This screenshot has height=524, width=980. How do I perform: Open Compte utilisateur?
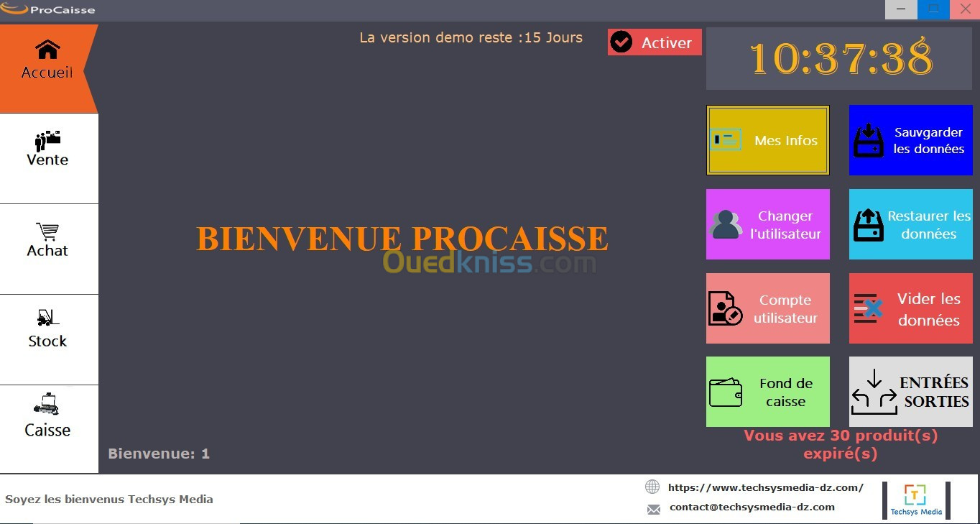click(x=768, y=308)
